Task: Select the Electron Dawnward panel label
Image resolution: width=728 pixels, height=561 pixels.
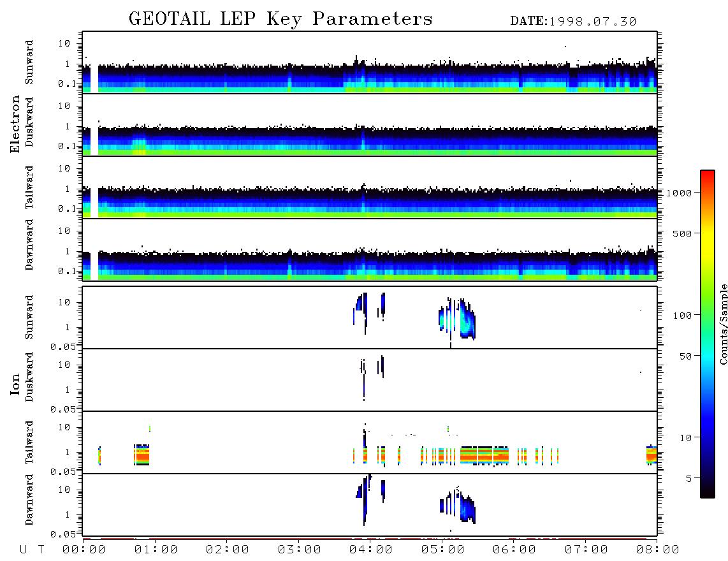Action: tap(29, 245)
